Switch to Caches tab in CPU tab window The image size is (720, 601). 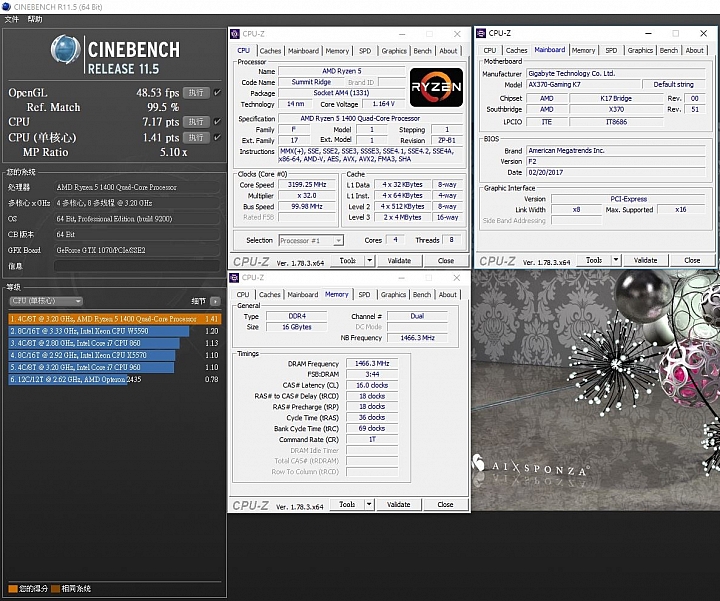pyautogui.click(x=270, y=51)
